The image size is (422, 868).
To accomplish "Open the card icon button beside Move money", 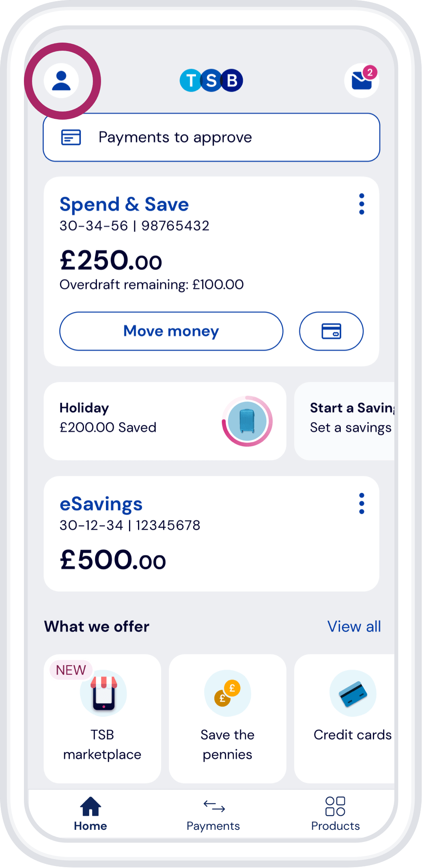I will pyautogui.click(x=331, y=331).
